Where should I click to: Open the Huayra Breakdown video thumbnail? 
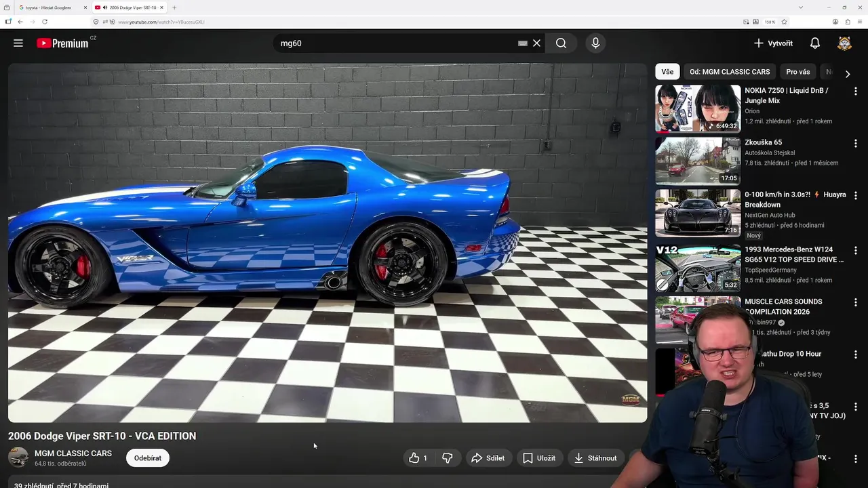698,213
